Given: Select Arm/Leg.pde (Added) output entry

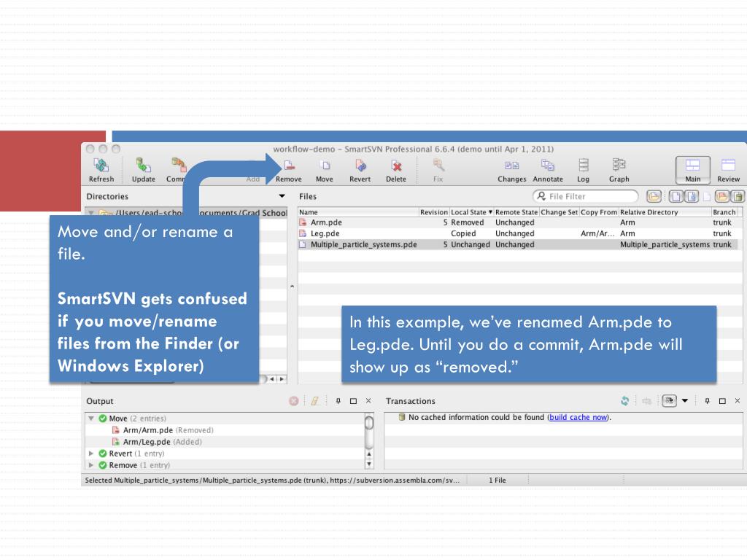Looking at the screenshot, I should tap(157, 442).
